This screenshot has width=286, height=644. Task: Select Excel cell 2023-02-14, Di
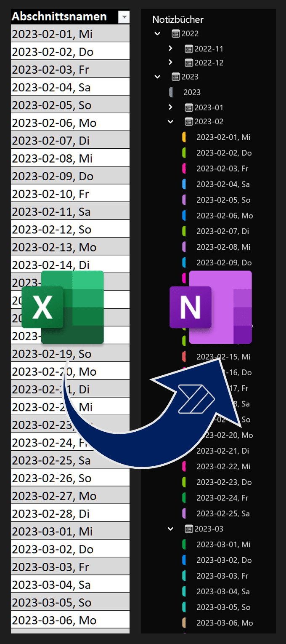pyautogui.click(x=70, y=264)
